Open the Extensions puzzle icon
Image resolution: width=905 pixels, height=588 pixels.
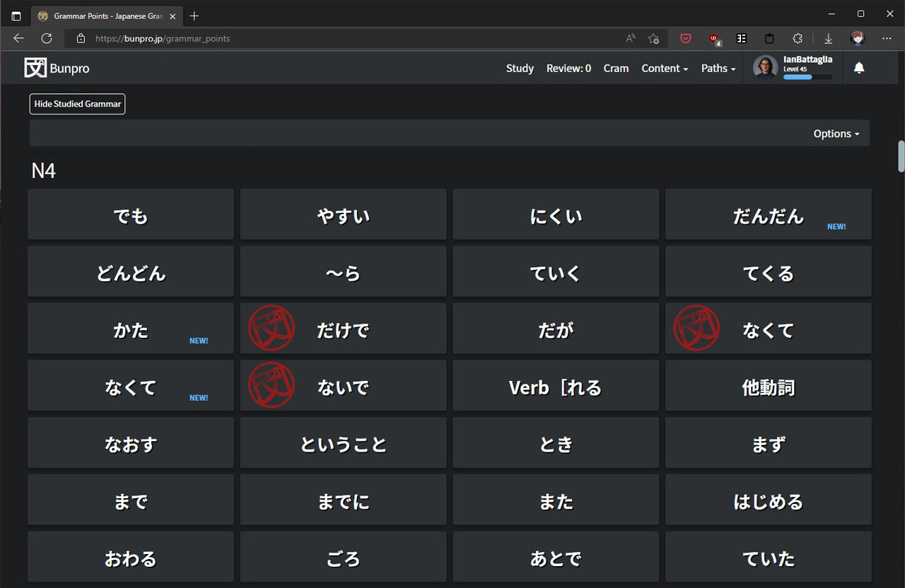click(x=798, y=38)
